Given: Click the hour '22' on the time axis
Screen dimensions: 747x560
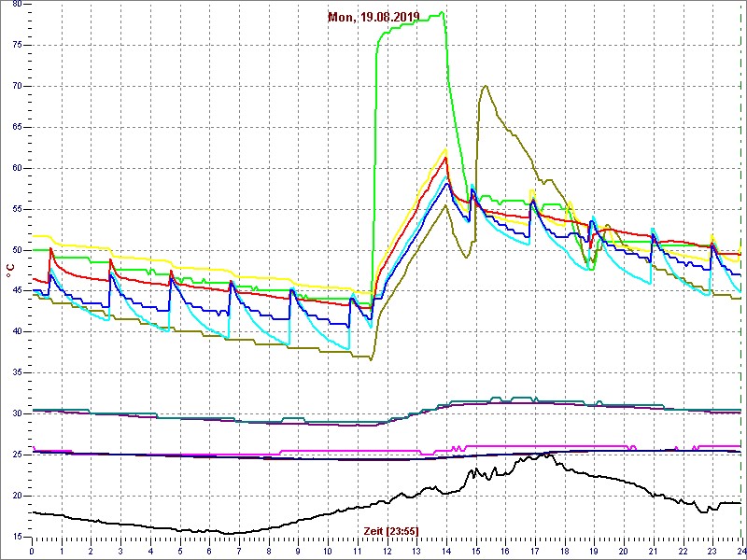Looking at the screenshot, I should (683, 552).
